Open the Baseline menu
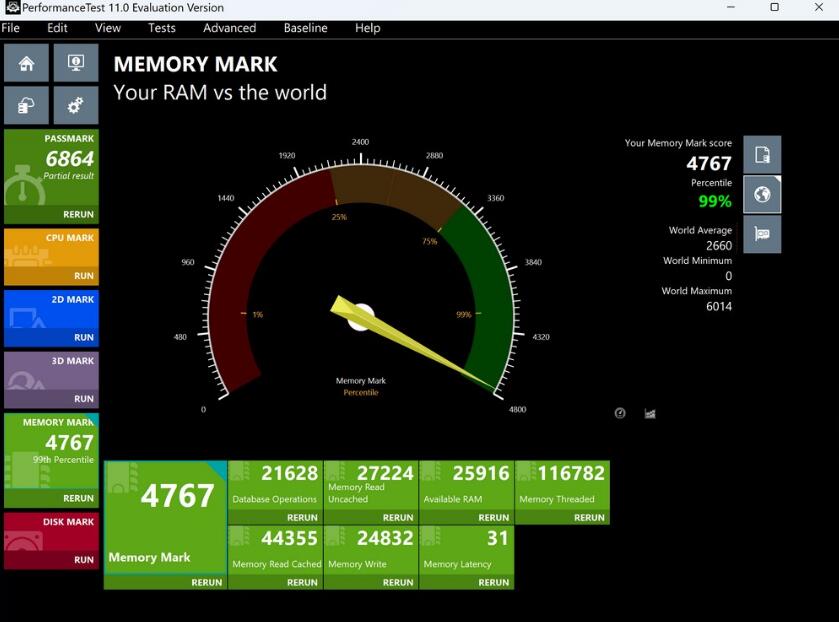 pos(305,28)
